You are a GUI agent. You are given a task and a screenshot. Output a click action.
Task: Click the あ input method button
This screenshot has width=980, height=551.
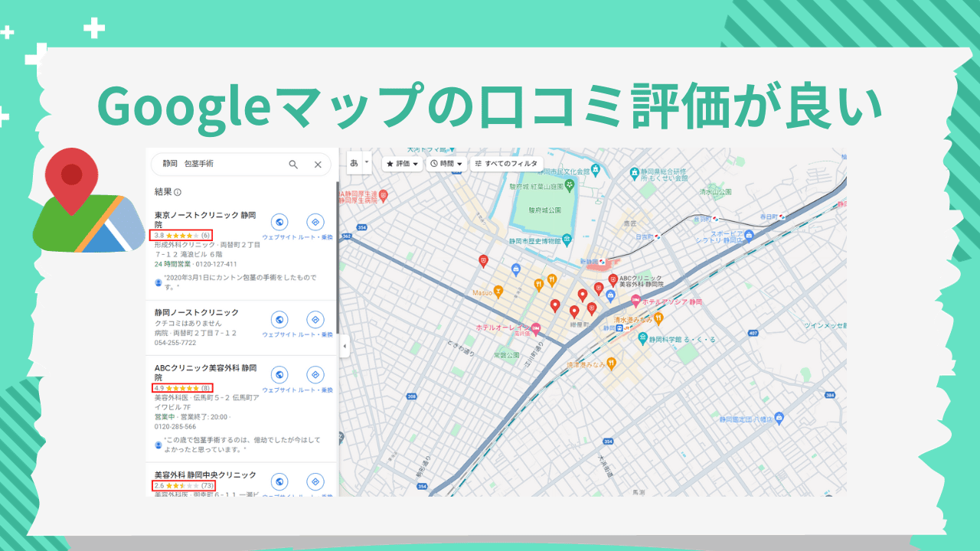[354, 163]
